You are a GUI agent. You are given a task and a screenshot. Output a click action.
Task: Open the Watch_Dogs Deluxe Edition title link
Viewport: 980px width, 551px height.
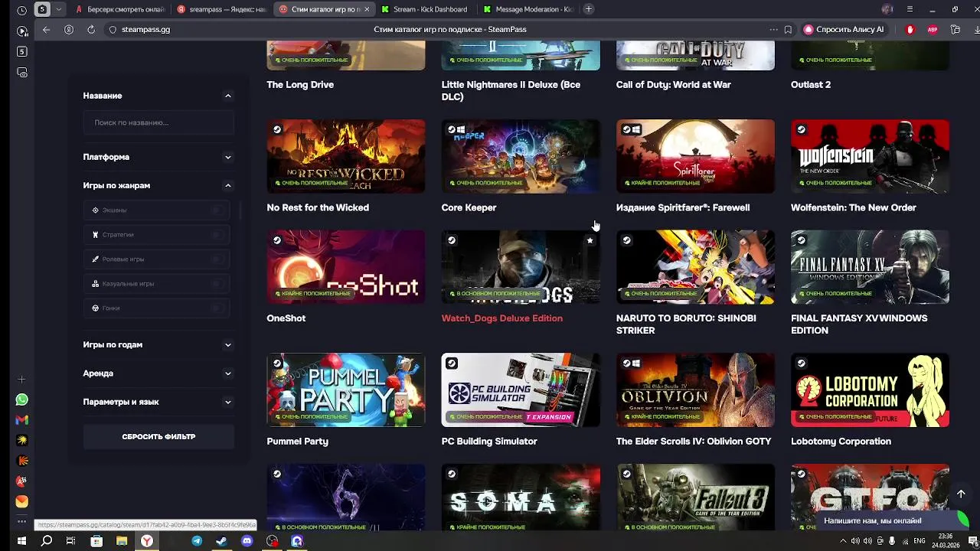[x=501, y=318]
